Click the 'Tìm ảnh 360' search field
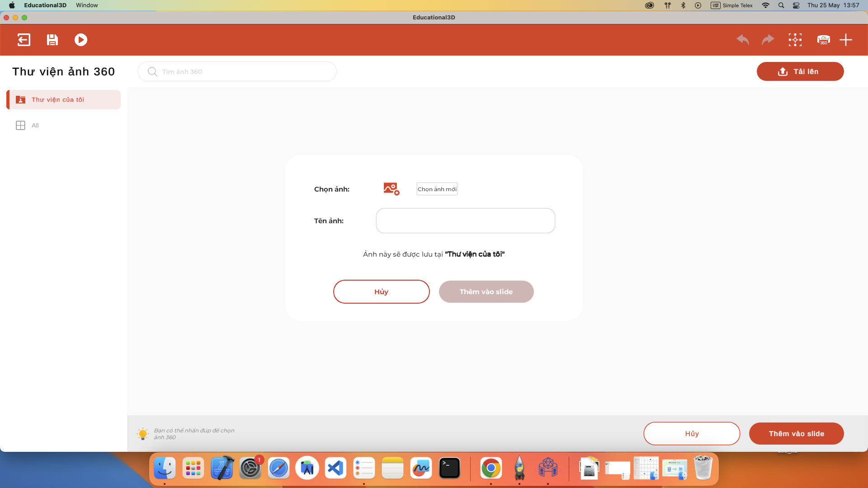868x488 pixels. click(x=244, y=71)
